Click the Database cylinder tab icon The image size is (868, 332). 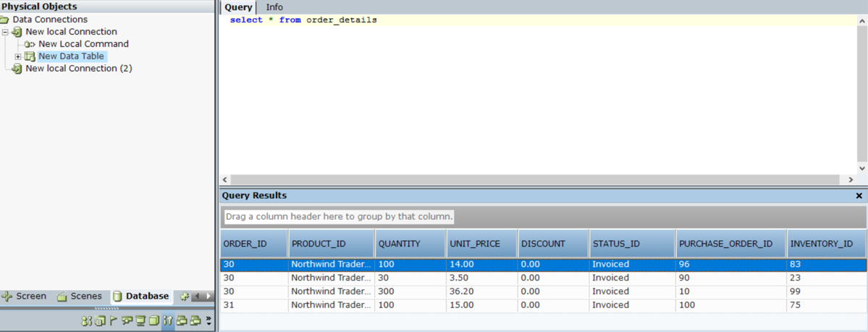tap(117, 297)
